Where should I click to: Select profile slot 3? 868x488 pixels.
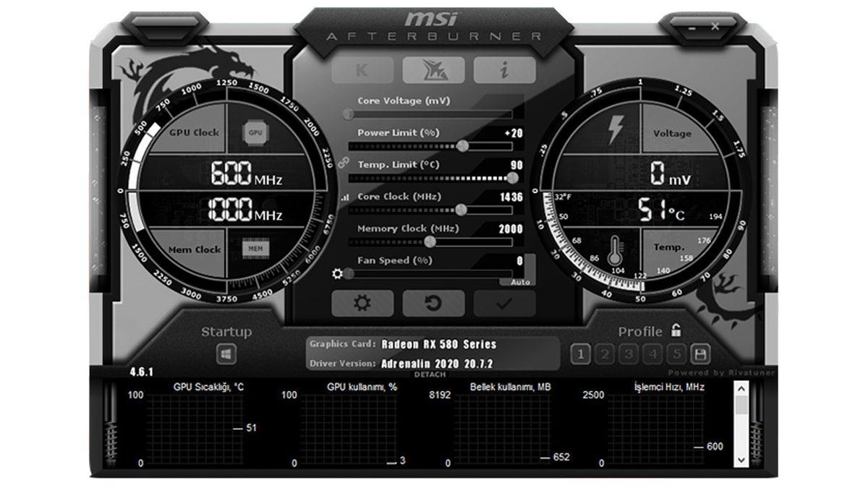(x=629, y=354)
